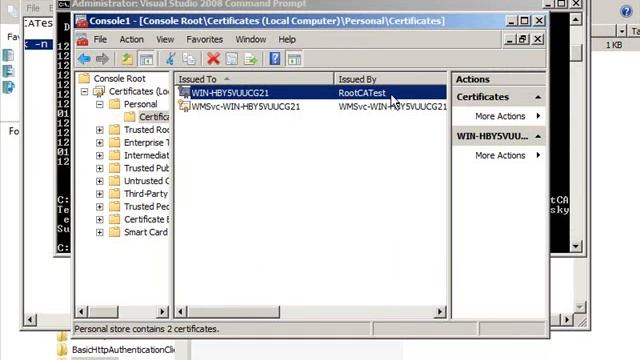Click right arrow of list pane scrollbar
Image resolution: width=640 pixels, height=360 pixels.
click(440, 312)
